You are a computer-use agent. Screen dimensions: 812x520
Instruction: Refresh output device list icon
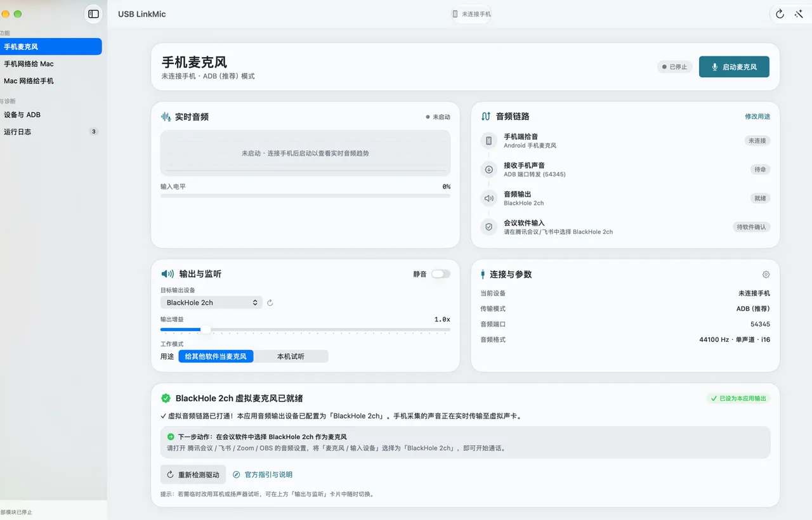tap(270, 303)
